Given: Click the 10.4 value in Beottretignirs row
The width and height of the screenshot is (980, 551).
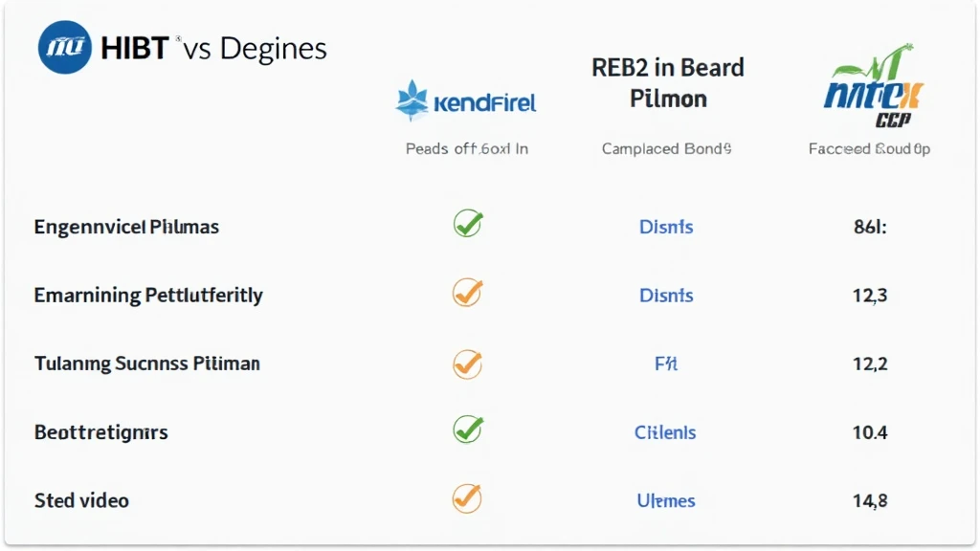Looking at the screenshot, I should click(870, 432).
